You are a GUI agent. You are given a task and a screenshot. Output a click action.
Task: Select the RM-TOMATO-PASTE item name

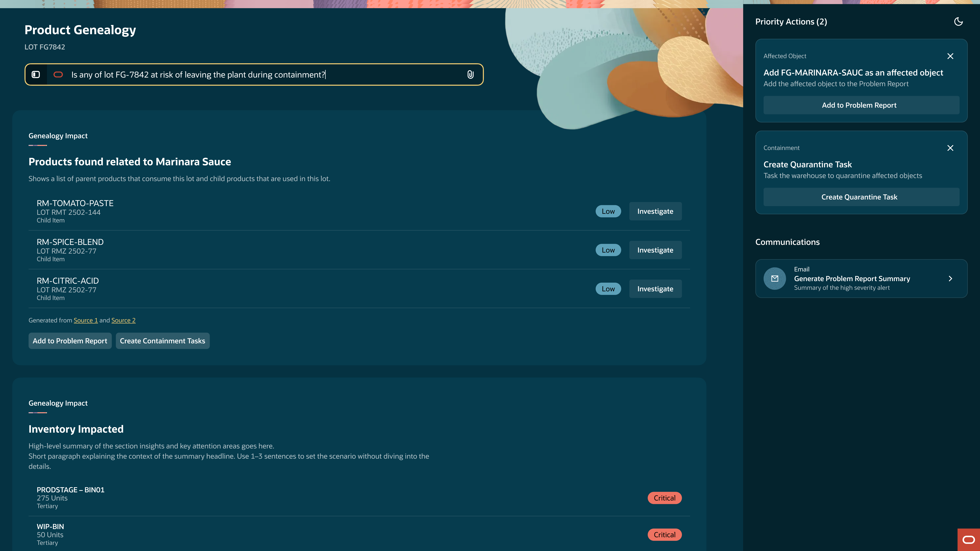coord(75,203)
